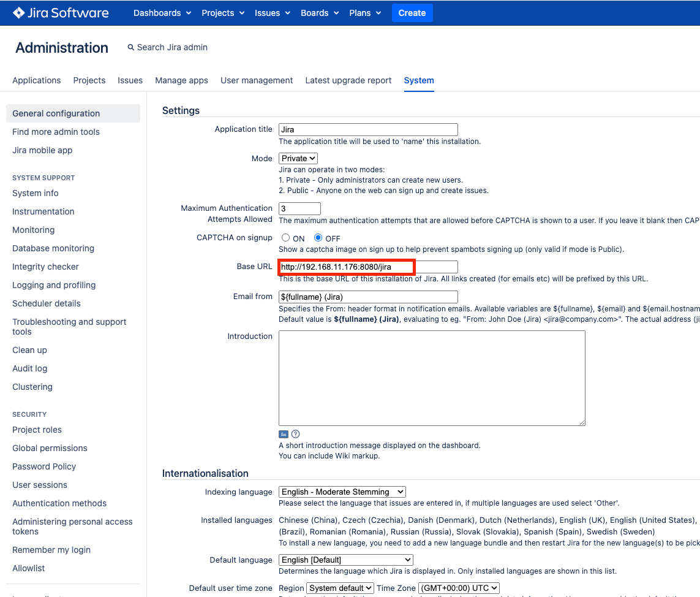
Task: Open Database monitoring page
Action: [x=53, y=248]
